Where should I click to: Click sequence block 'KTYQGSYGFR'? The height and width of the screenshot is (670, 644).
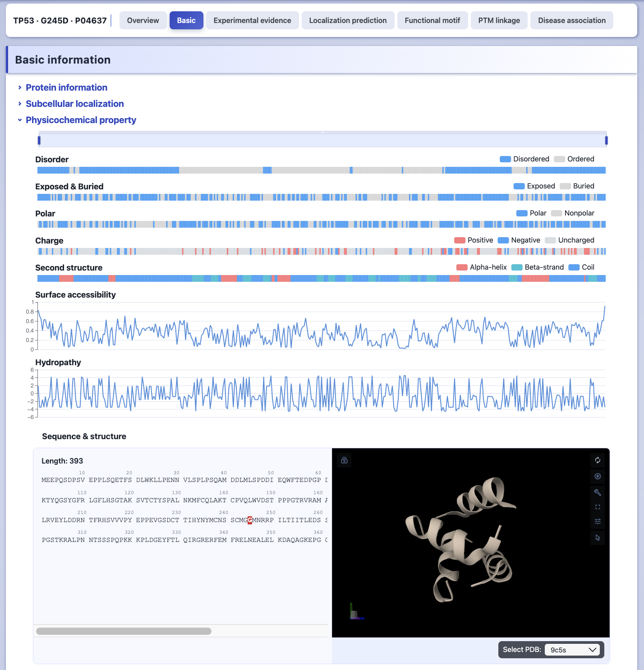[x=63, y=500]
